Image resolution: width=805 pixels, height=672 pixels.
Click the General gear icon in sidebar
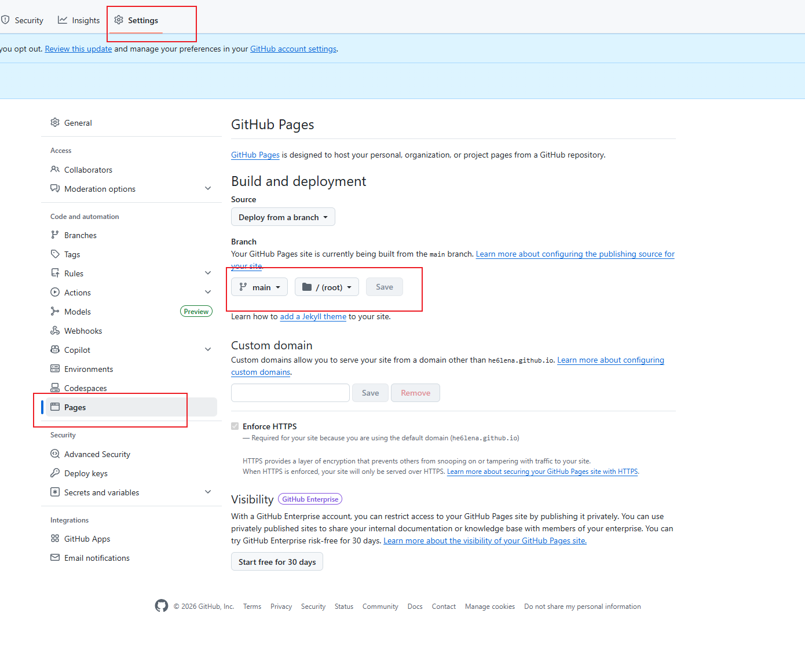[x=55, y=123]
